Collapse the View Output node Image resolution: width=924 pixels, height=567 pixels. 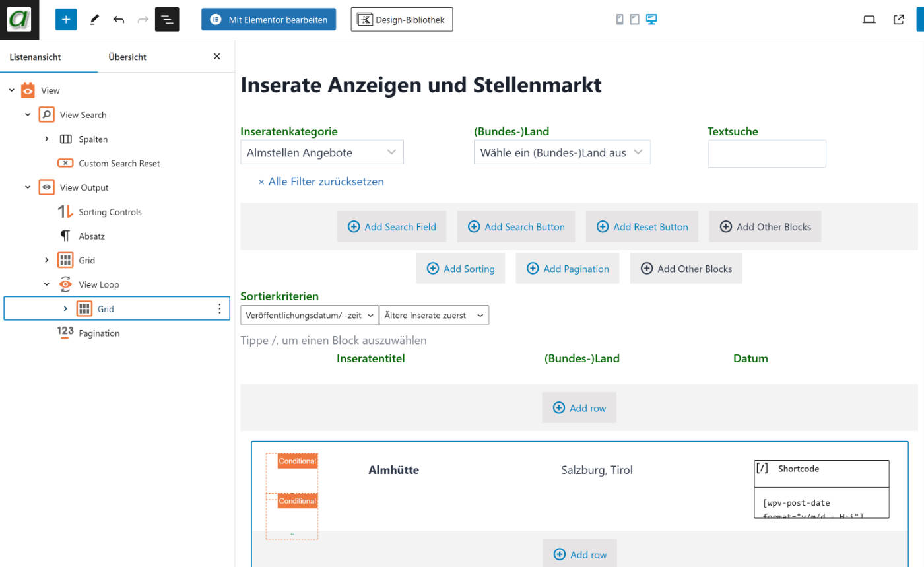point(28,187)
